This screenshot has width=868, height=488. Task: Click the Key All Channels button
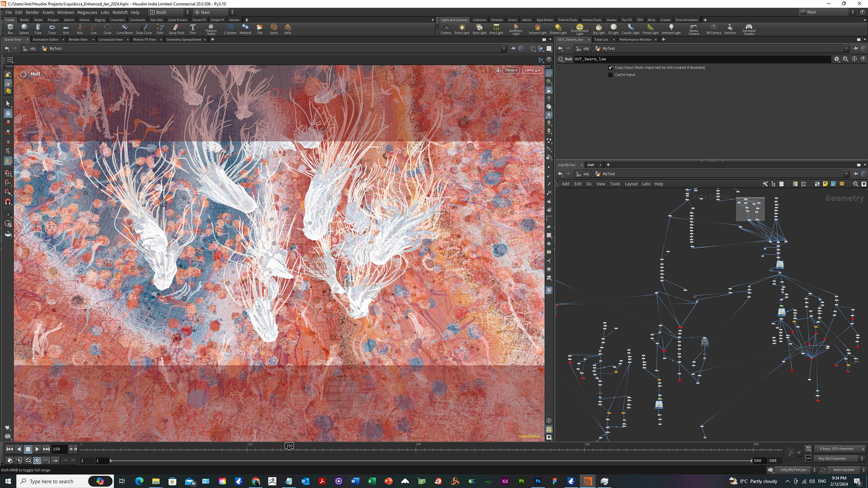(x=832, y=459)
